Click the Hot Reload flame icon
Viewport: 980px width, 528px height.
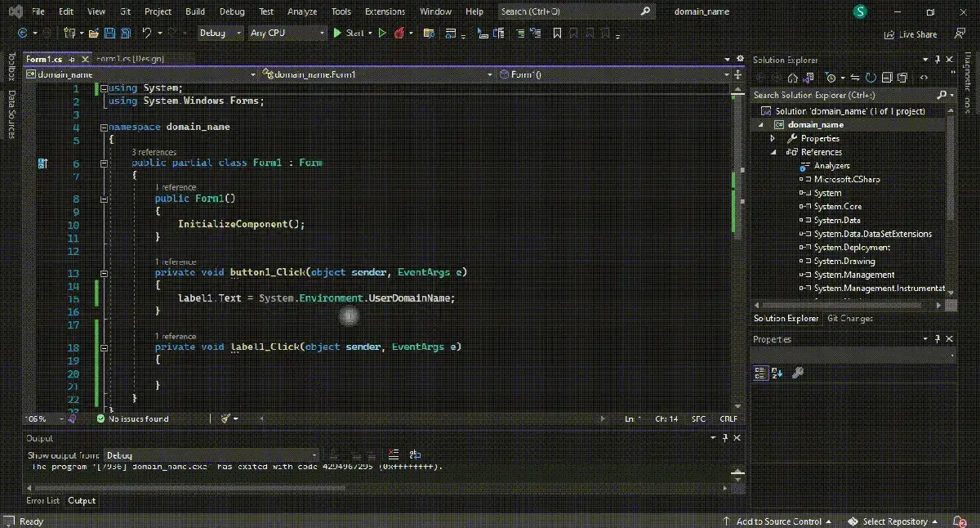tap(400, 34)
